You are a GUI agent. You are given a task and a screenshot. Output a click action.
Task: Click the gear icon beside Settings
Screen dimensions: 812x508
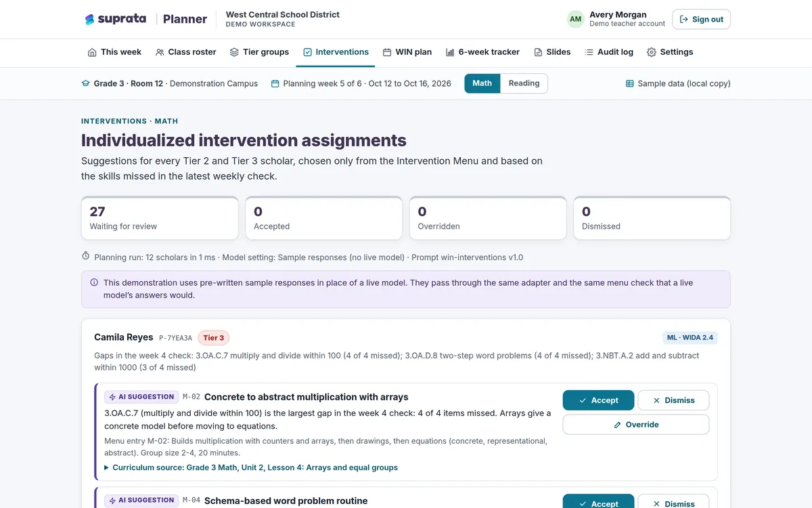click(652, 52)
